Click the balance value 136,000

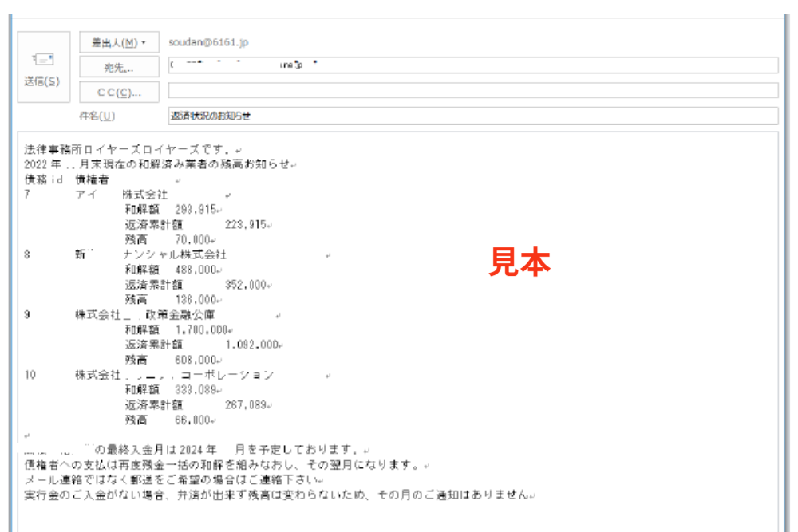point(196,300)
